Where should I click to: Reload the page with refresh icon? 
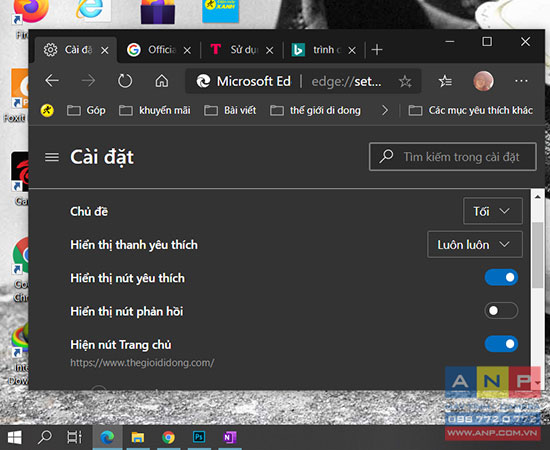tap(125, 81)
